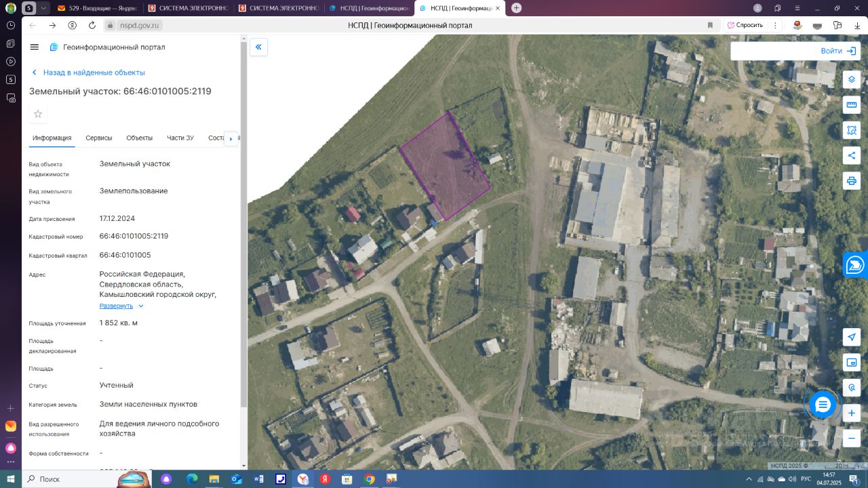Image resolution: width=868 pixels, height=488 pixels.
Task: Open the map overview window tool
Action: pyautogui.click(x=852, y=363)
